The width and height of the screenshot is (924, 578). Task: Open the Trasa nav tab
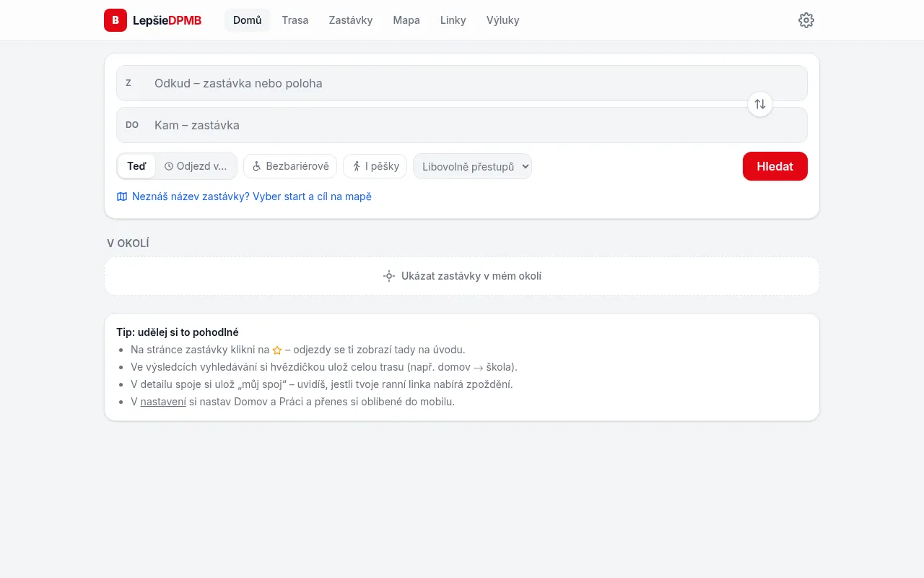(x=295, y=20)
